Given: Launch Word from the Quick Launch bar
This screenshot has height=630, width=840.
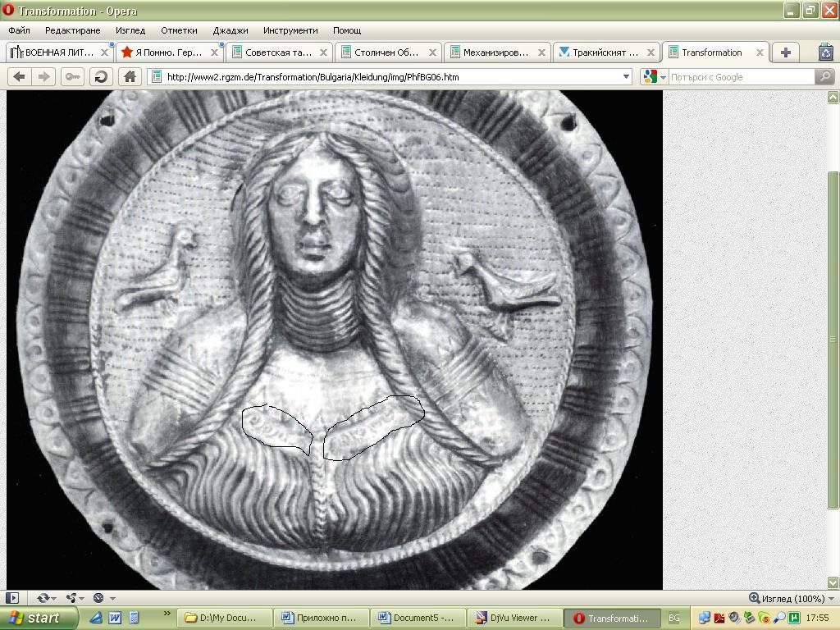Looking at the screenshot, I should point(115,618).
